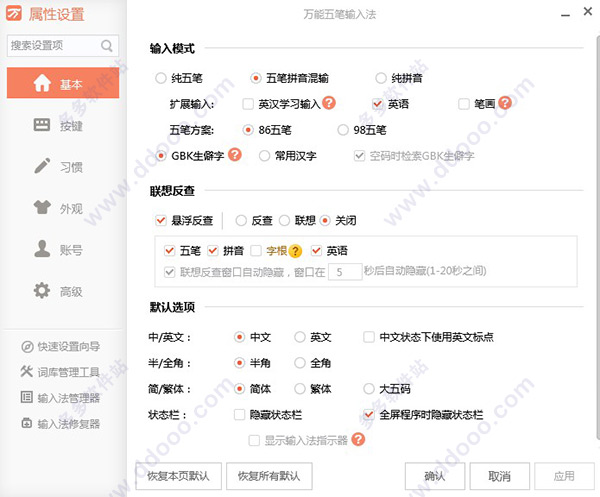Click 恢复所有默认 button
The image size is (600, 497).
click(x=269, y=476)
